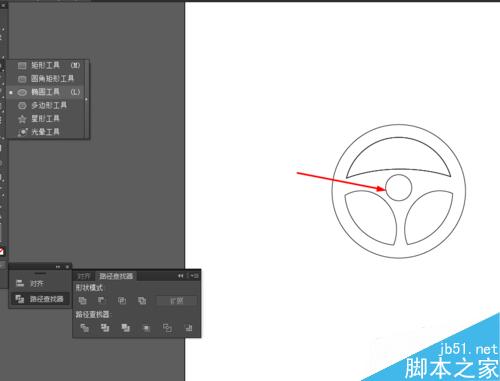Image resolution: width=500 pixels, height=381 pixels.
Task: Select the Star tool (星形工具)
Action: [46, 119]
